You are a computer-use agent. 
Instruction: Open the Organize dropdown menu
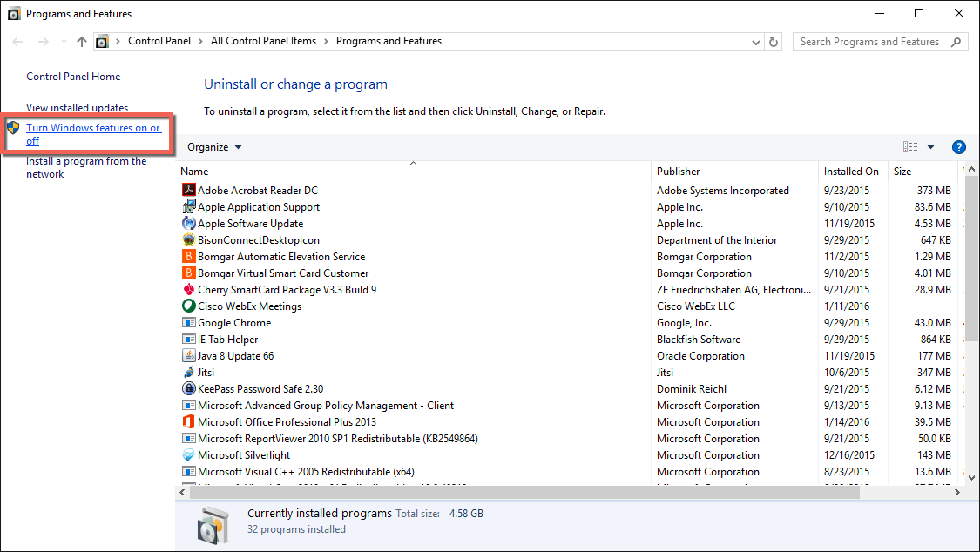tap(214, 147)
